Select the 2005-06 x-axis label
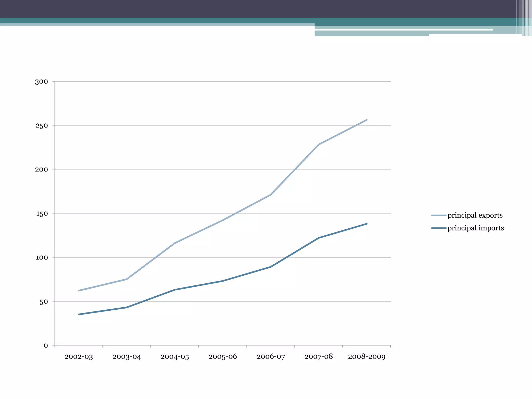 pos(223,357)
